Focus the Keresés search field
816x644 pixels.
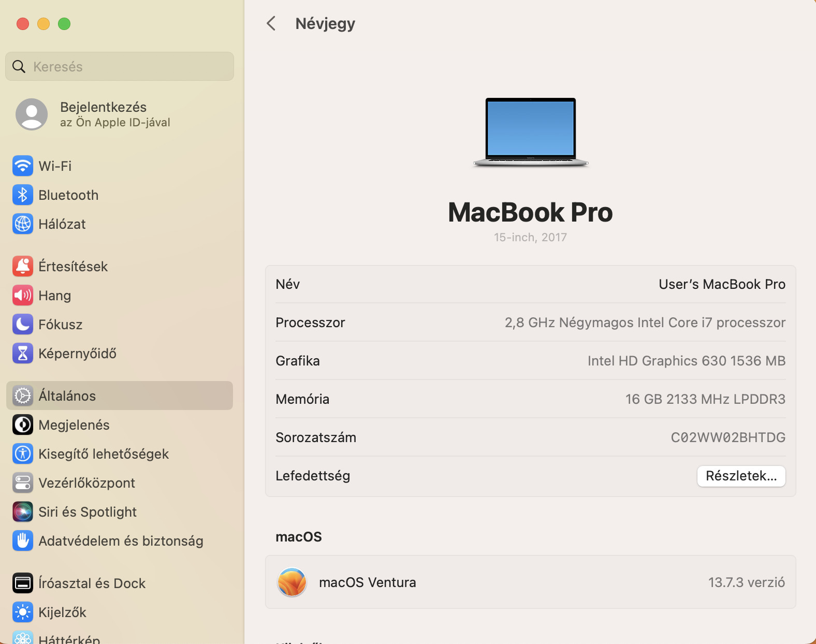tap(120, 66)
